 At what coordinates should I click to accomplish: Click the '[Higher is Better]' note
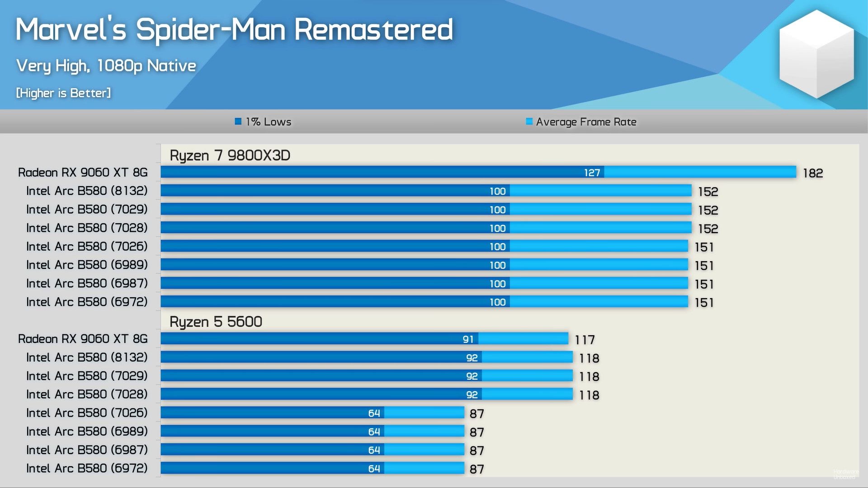click(63, 93)
